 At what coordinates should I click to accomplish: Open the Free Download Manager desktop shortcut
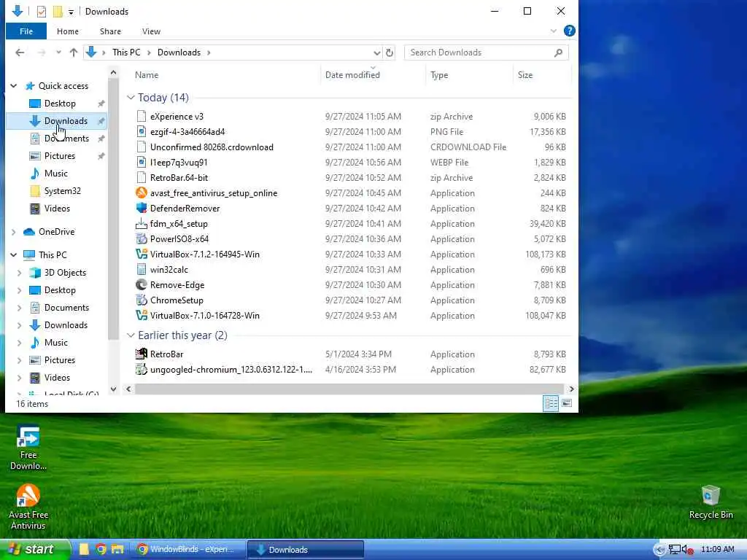click(28, 448)
